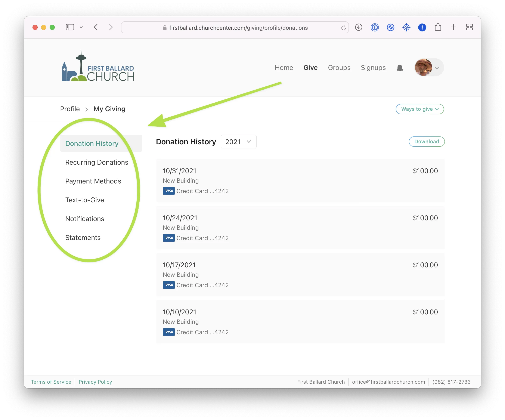This screenshot has width=505, height=420.
Task: Open the 10/31/2021 donation entry
Action: click(300, 180)
